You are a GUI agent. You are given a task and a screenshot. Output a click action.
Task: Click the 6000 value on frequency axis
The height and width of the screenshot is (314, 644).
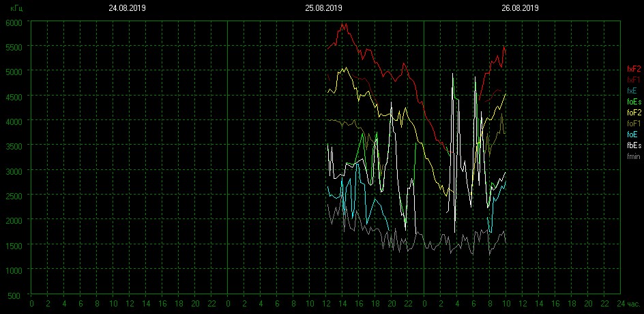tap(14, 22)
